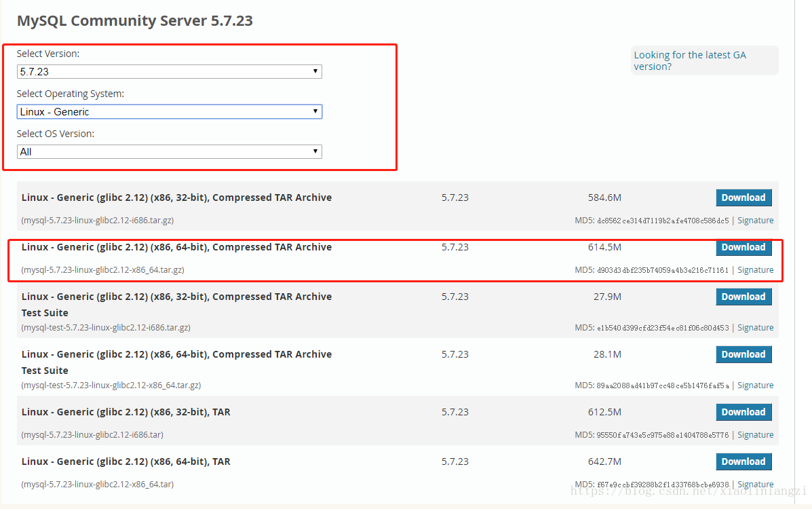Viewport: 812px width, 509px height.
Task: Open Signature for the 32-bit TAR package
Action: (x=755, y=434)
